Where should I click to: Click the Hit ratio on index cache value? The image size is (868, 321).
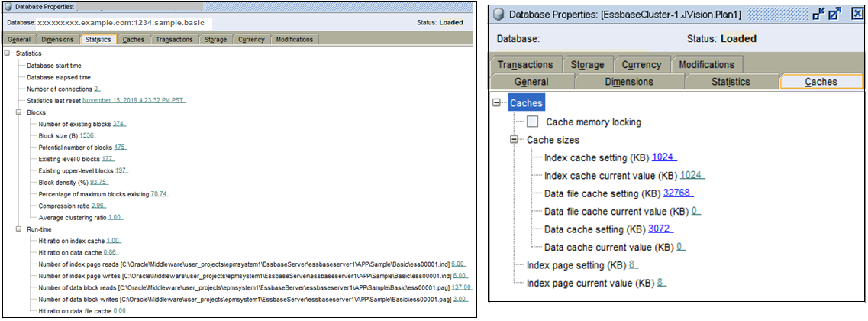(114, 241)
